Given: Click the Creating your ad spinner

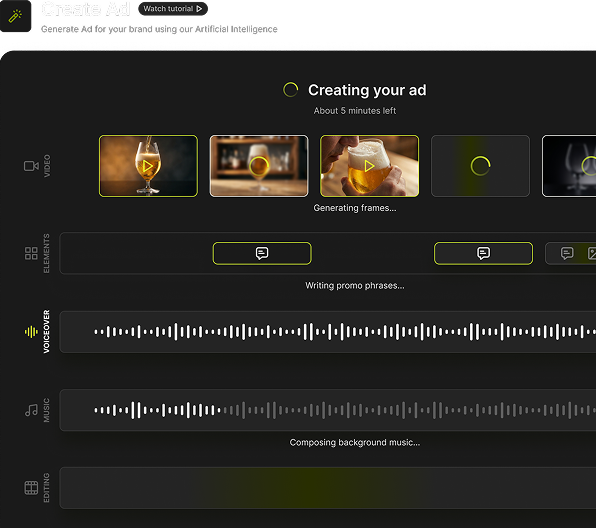Looking at the screenshot, I should coord(290,90).
